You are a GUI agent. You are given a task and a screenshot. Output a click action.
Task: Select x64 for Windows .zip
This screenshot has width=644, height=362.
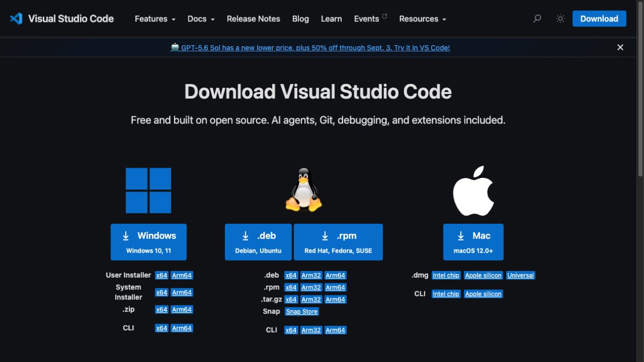coord(161,310)
